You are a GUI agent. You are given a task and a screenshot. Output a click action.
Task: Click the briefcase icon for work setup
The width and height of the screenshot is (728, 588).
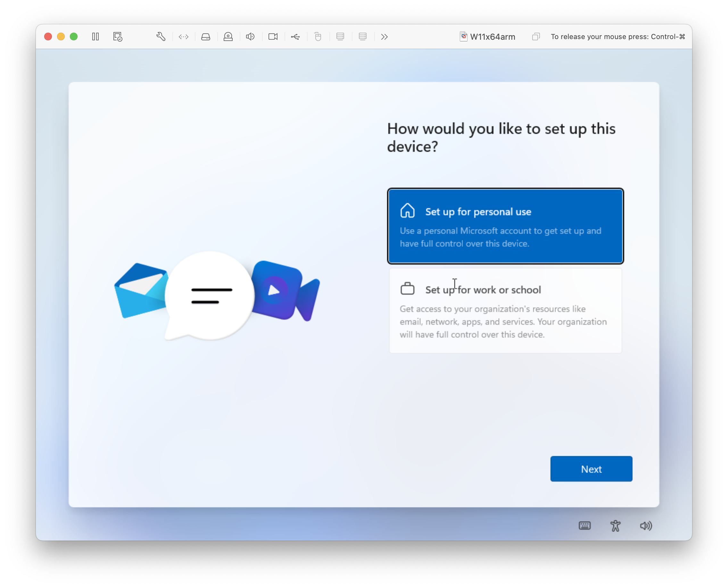407,289
